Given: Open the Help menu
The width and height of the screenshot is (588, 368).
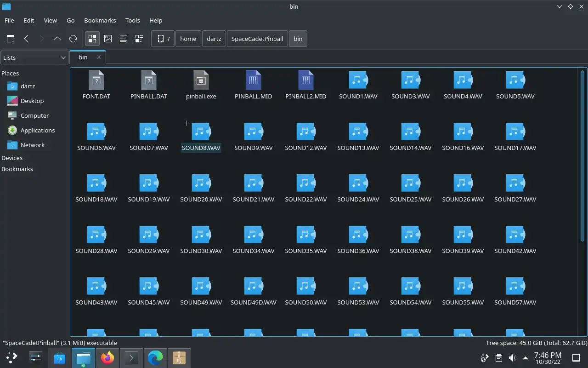Looking at the screenshot, I should point(156,20).
